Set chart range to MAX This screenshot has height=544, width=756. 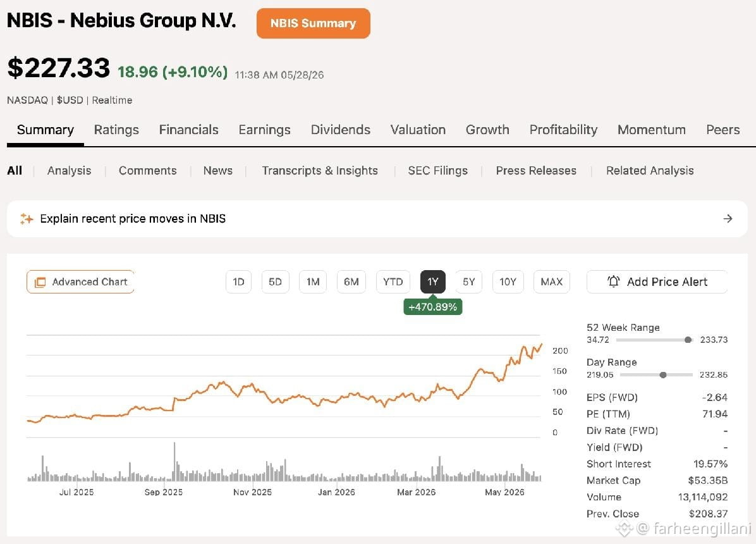(x=552, y=282)
